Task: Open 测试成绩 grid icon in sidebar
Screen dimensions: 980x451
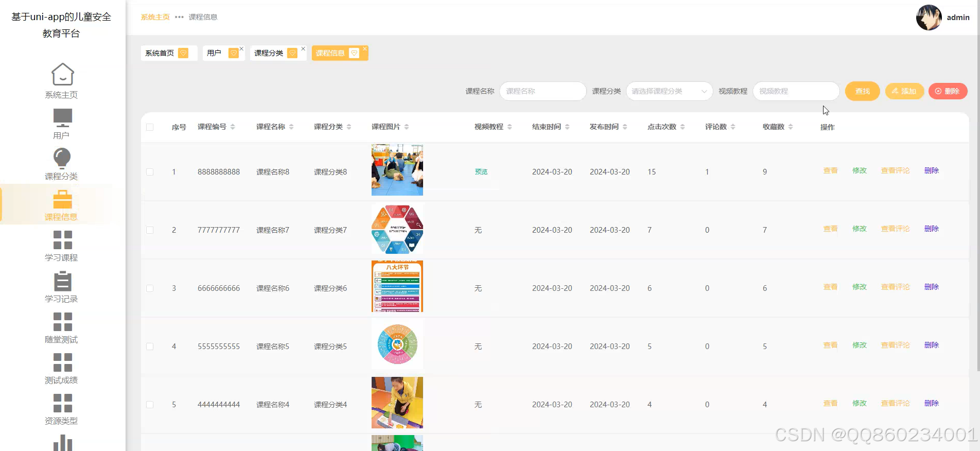Action: pyautogui.click(x=62, y=362)
